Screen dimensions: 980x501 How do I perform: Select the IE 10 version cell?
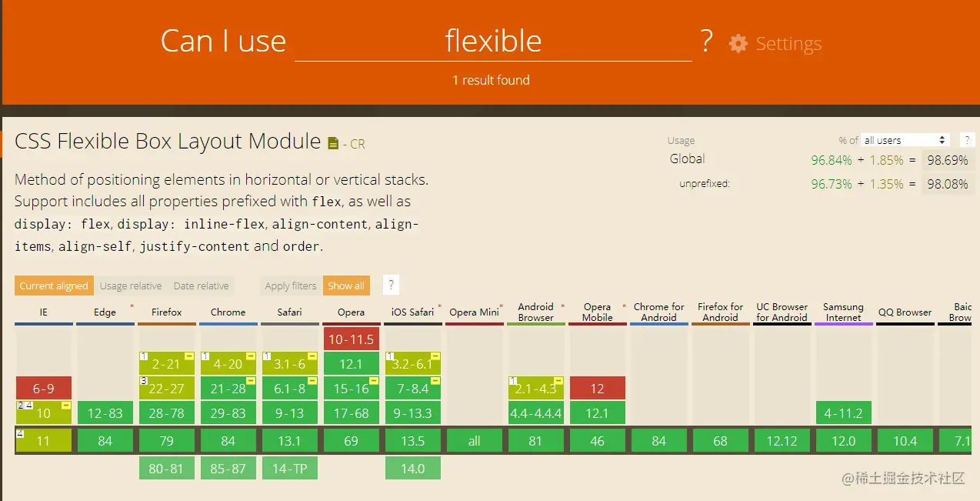pyautogui.click(x=44, y=412)
